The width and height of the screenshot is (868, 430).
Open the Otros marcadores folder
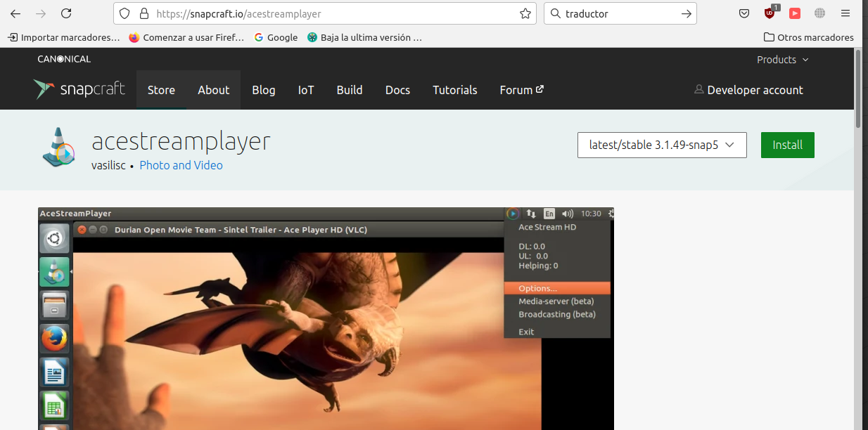coord(809,37)
